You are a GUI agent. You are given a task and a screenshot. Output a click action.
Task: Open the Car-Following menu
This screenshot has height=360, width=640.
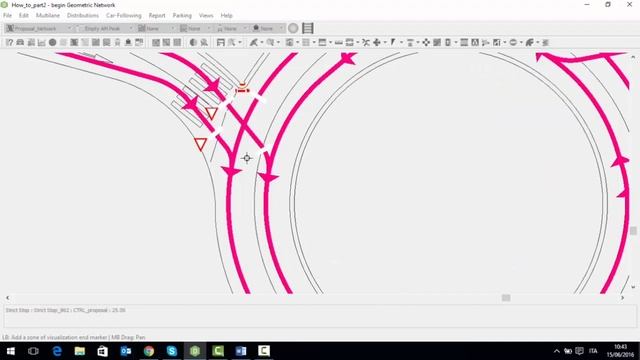[x=124, y=16]
